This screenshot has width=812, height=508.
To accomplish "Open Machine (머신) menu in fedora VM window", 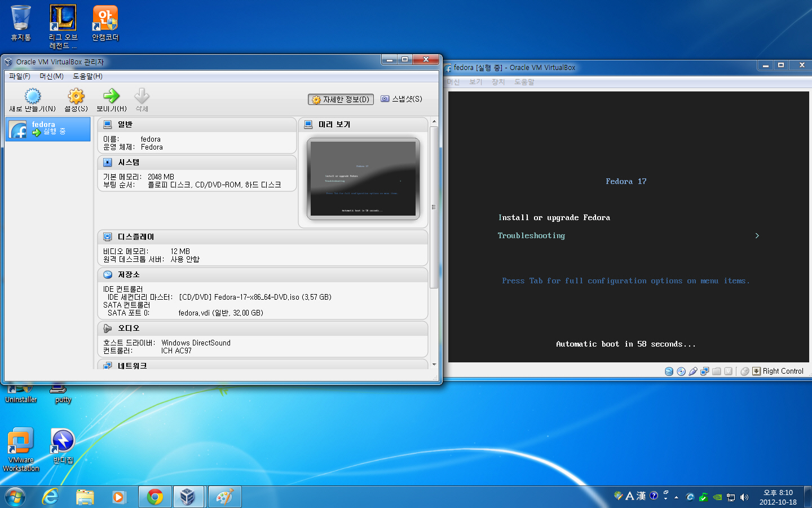I will [453, 82].
